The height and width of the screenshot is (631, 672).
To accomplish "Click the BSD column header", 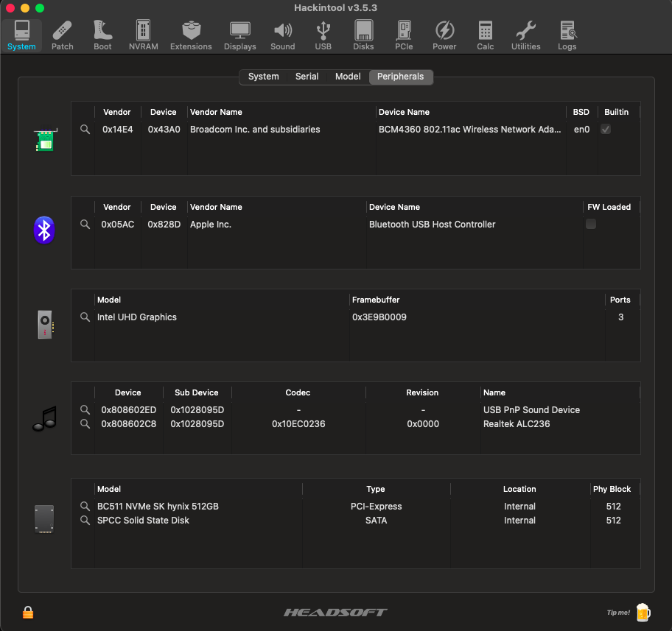I will 581,112.
